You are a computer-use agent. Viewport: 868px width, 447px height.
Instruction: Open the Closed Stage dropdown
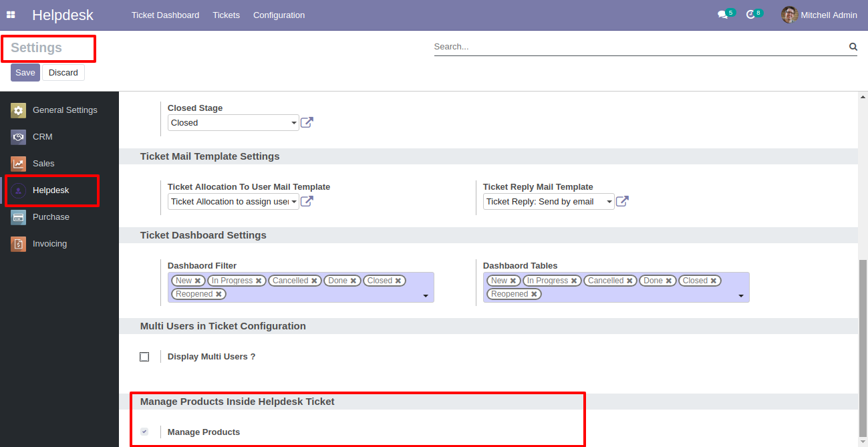[233, 123]
